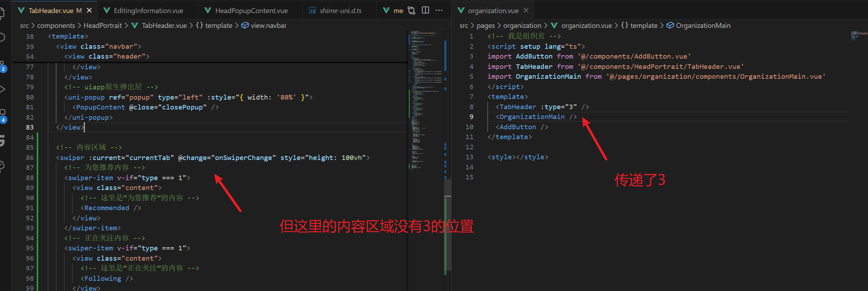Viewport: 868px width, 291px height.
Task: Open 'template' breadcrumb in TabHeader.vue editor
Action: coord(218,25)
